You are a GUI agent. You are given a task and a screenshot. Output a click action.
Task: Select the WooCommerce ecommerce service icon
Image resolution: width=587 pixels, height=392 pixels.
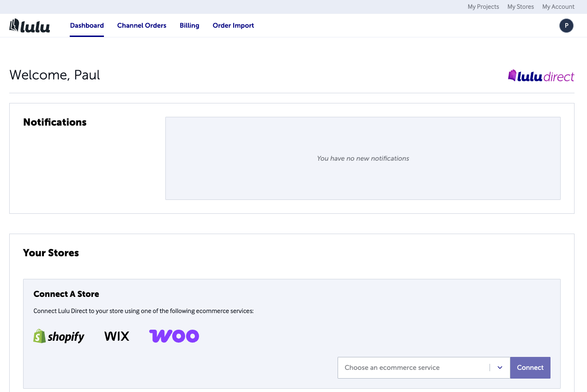174,336
